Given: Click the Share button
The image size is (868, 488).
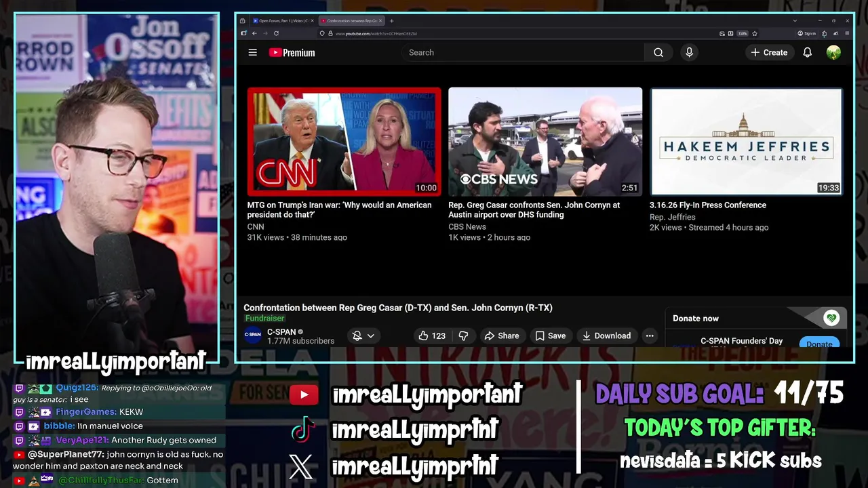Looking at the screenshot, I should (x=501, y=335).
